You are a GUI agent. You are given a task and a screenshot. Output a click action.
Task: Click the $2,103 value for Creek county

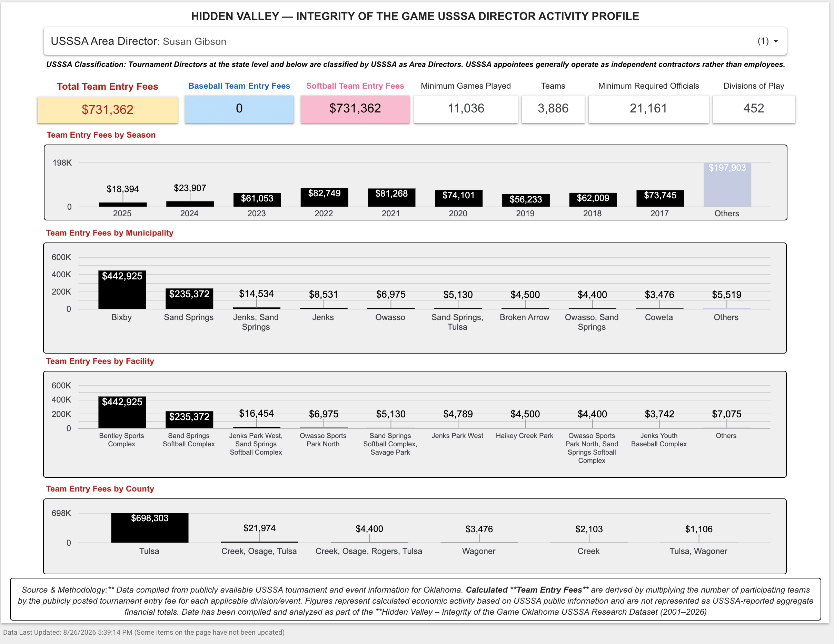(x=589, y=529)
